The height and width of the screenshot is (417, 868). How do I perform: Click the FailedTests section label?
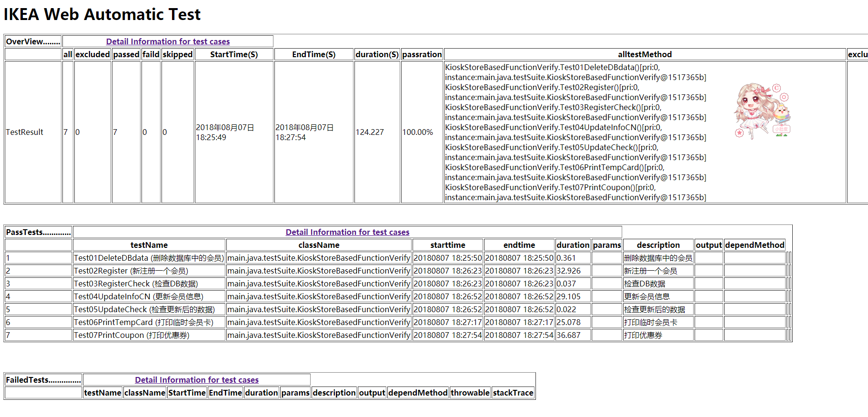coord(43,380)
